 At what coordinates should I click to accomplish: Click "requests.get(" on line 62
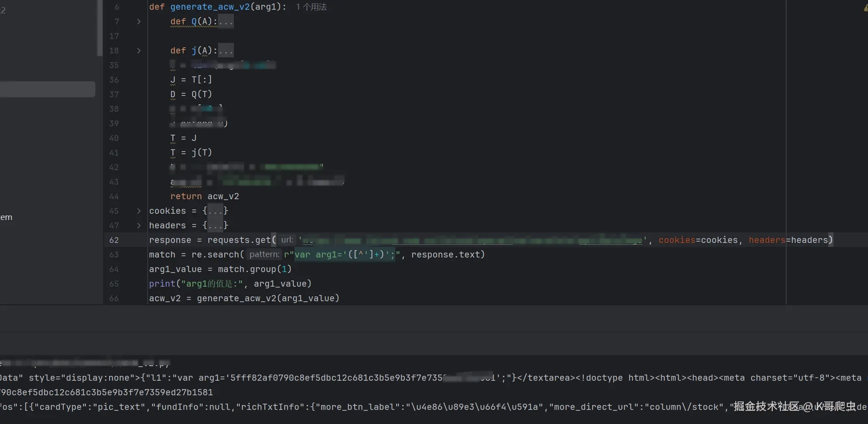click(x=242, y=240)
